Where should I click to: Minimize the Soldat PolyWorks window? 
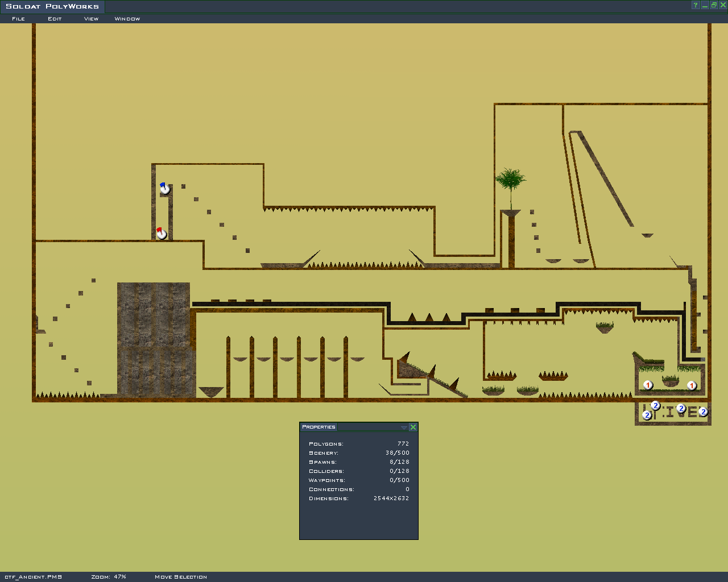pos(705,5)
